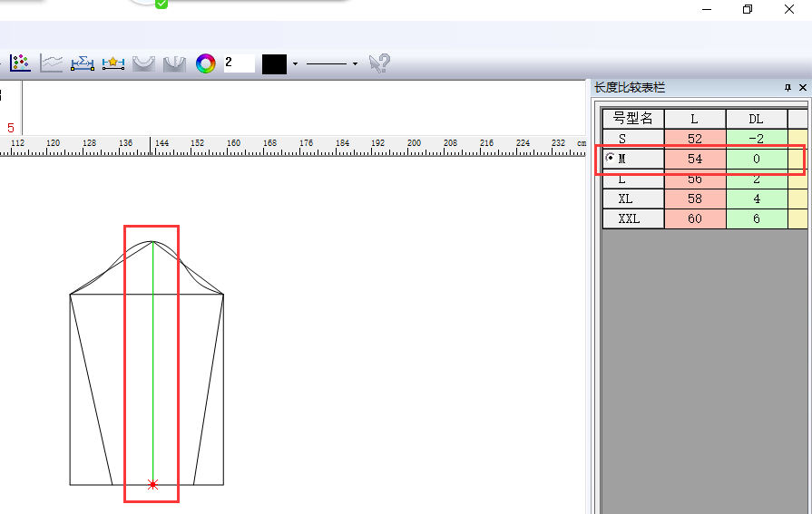The width and height of the screenshot is (812, 514).
Task: Open the rainbow color wheel picker
Action: 206,63
